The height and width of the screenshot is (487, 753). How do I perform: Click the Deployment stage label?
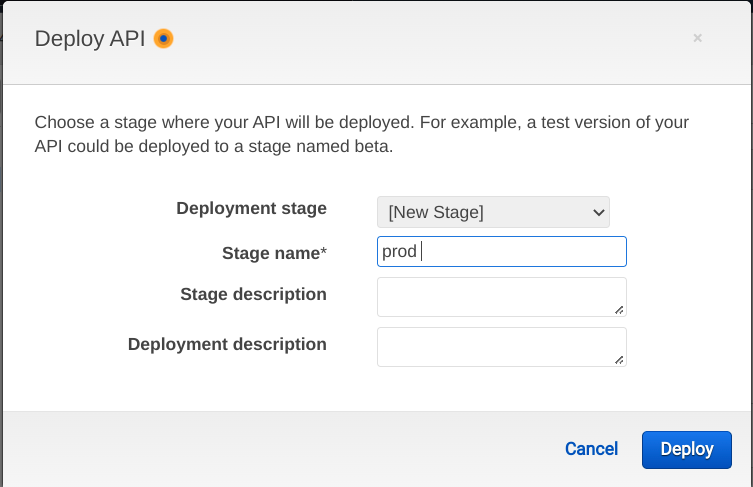tap(251, 209)
